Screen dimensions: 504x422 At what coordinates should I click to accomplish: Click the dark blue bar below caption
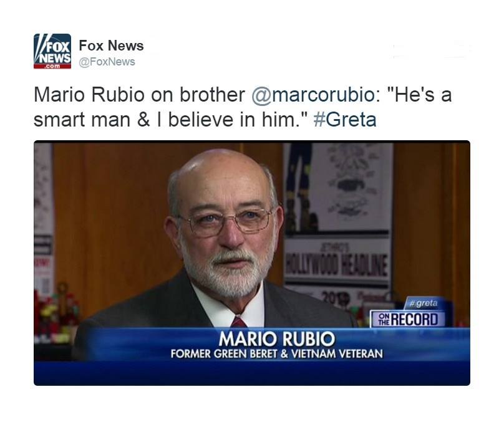251,373
